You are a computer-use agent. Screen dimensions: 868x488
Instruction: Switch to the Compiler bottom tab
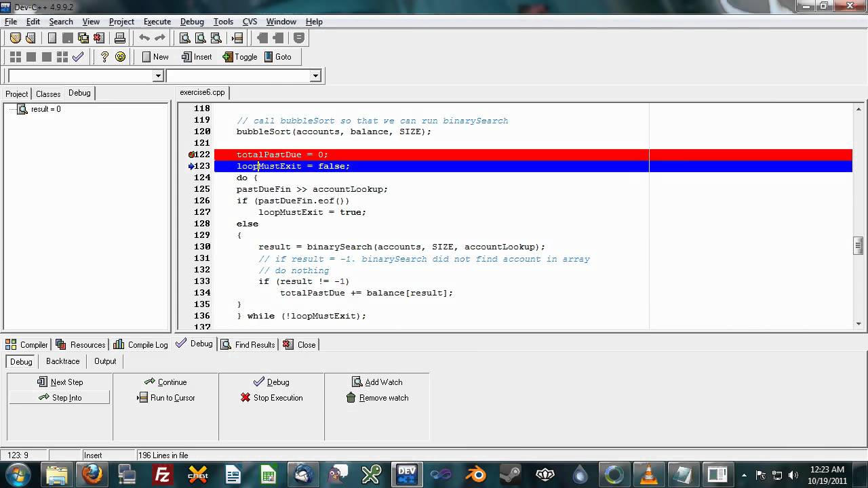pyautogui.click(x=27, y=344)
